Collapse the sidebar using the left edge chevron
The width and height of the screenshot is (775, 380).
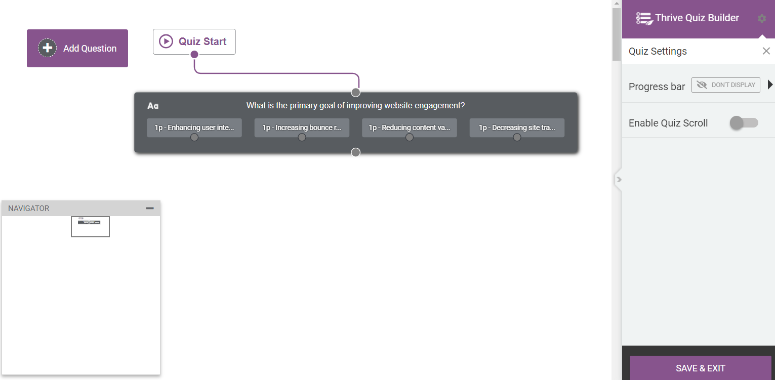pos(618,179)
